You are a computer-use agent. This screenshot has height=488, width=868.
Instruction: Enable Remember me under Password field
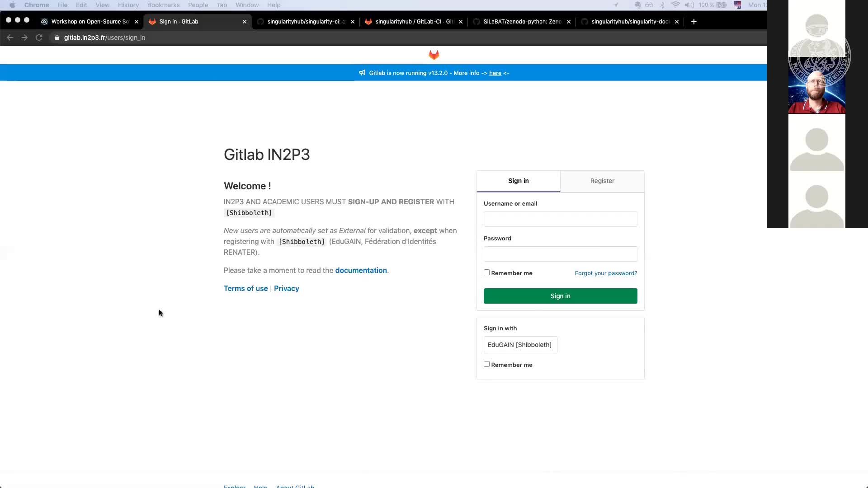coord(486,272)
